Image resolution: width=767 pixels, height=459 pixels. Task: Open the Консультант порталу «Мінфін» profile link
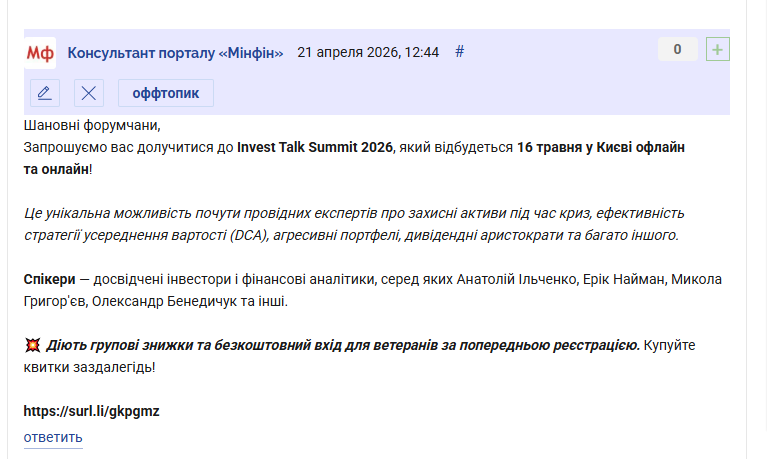click(175, 52)
